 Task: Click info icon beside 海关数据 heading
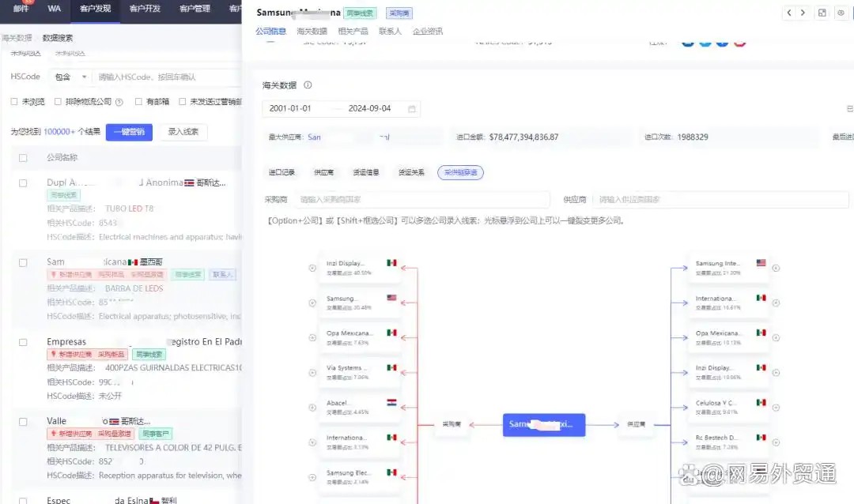point(308,85)
